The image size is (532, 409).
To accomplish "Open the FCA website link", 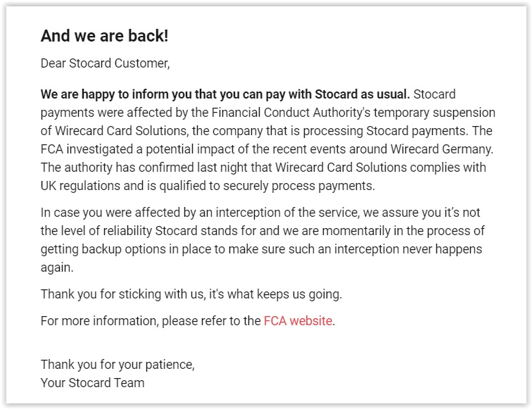I will (298, 321).
